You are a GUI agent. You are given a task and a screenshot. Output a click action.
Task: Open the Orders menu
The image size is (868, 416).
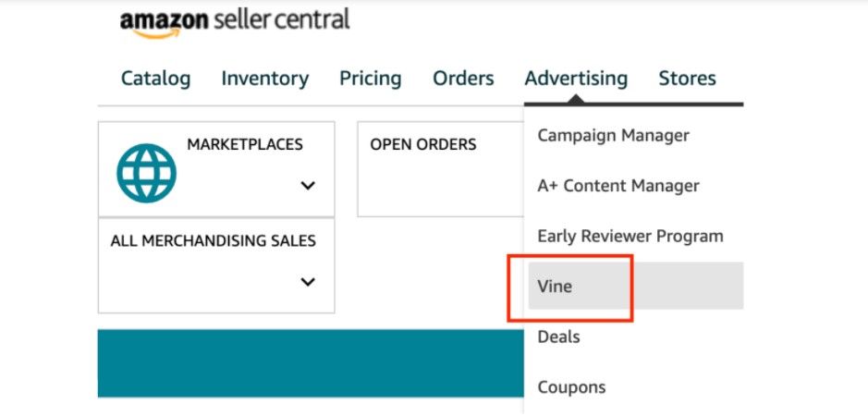click(x=463, y=79)
